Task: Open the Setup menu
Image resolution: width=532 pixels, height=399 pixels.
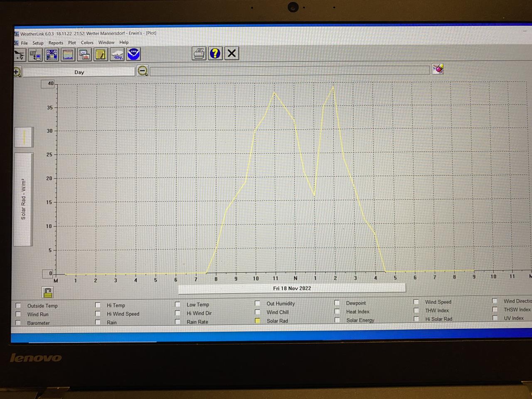Action: pyautogui.click(x=38, y=43)
